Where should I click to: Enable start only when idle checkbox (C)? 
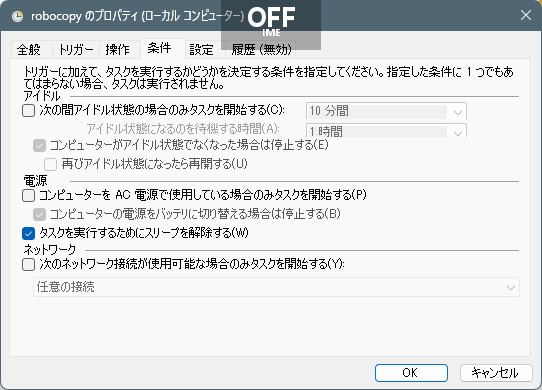click(x=28, y=111)
